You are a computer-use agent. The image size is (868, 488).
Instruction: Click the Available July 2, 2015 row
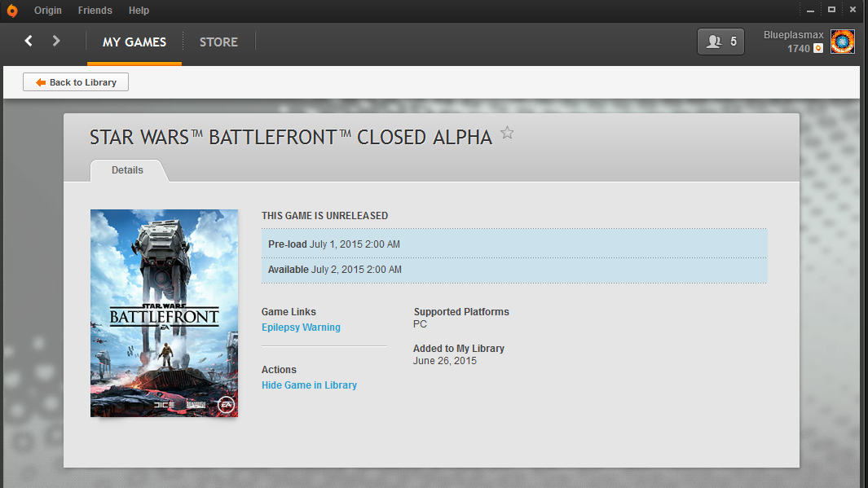point(514,270)
